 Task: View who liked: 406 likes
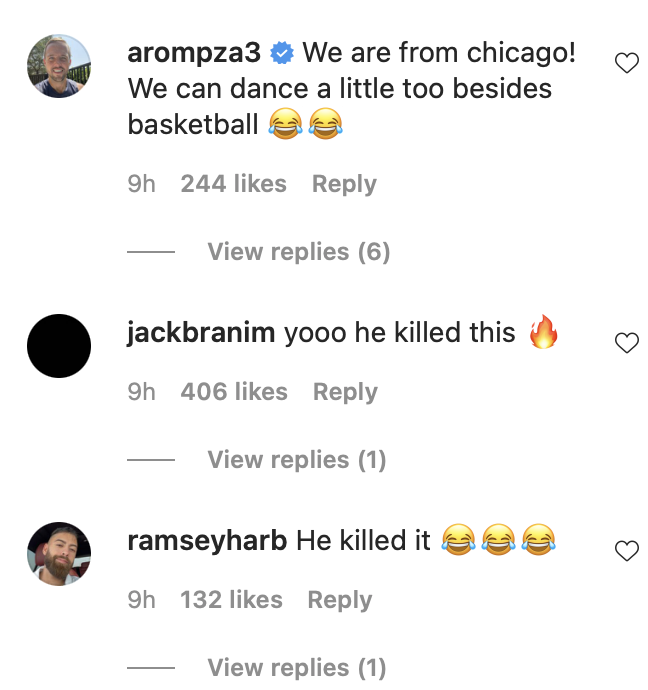tap(234, 392)
